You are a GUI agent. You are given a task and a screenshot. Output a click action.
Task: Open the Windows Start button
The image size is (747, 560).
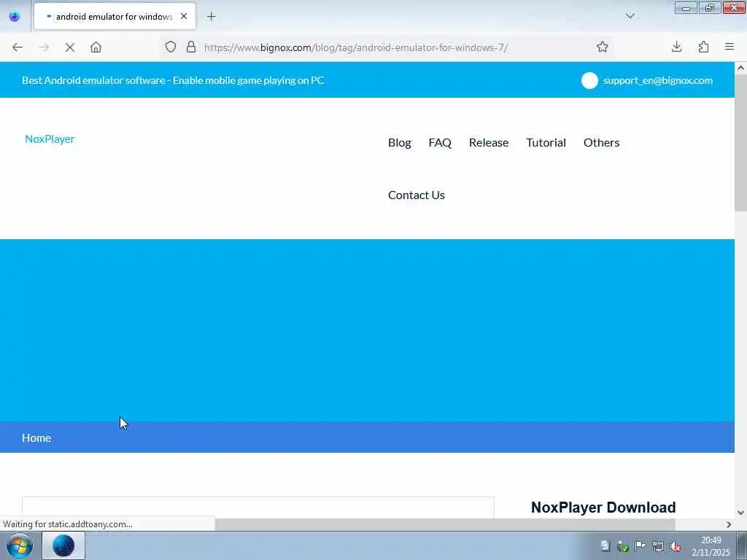click(20, 545)
